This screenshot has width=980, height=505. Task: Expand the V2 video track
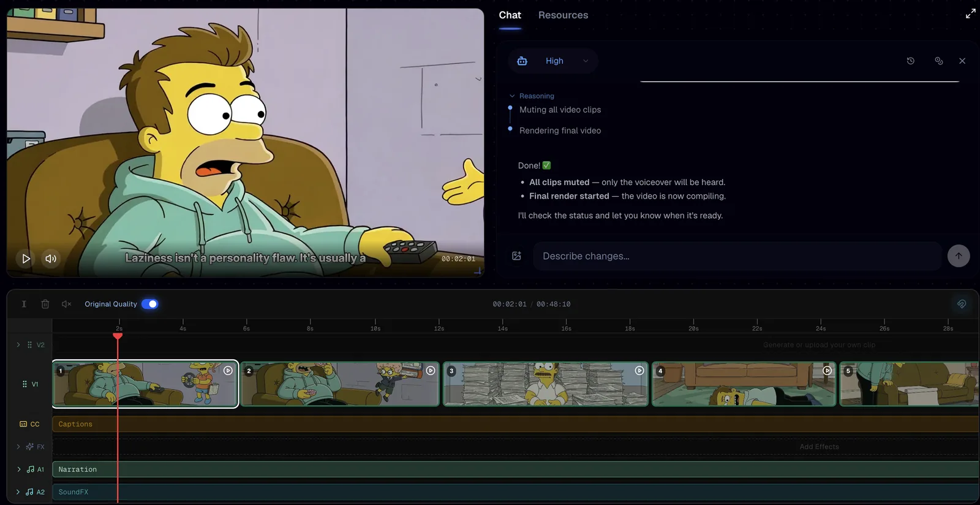[x=18, y=345]
